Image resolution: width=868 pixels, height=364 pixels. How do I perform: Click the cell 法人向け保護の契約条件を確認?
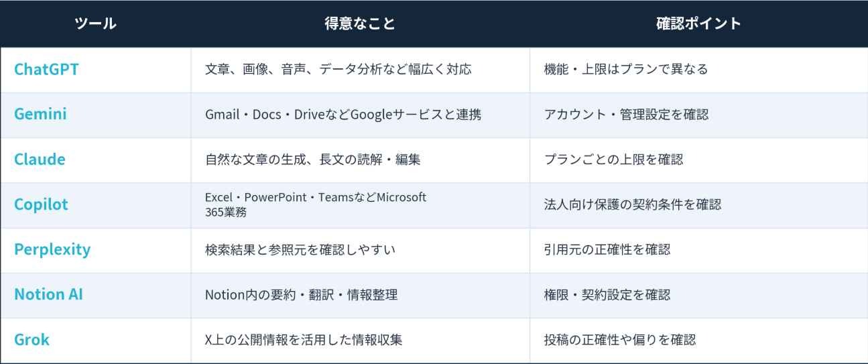[x=698, y=205]
